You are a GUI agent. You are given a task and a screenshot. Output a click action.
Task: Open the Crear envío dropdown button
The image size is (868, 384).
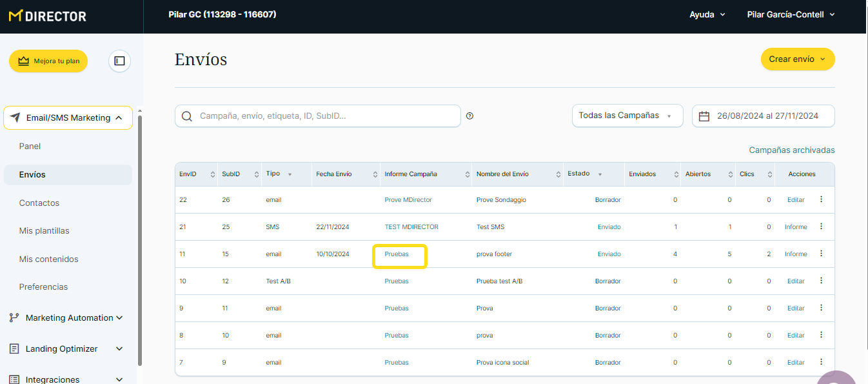pos(797,59)
